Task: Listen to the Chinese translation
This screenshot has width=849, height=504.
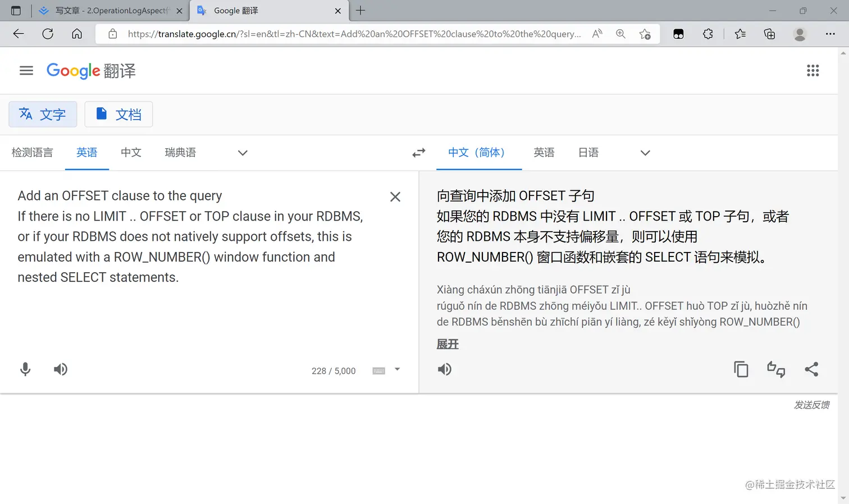Action: point(444,369)
